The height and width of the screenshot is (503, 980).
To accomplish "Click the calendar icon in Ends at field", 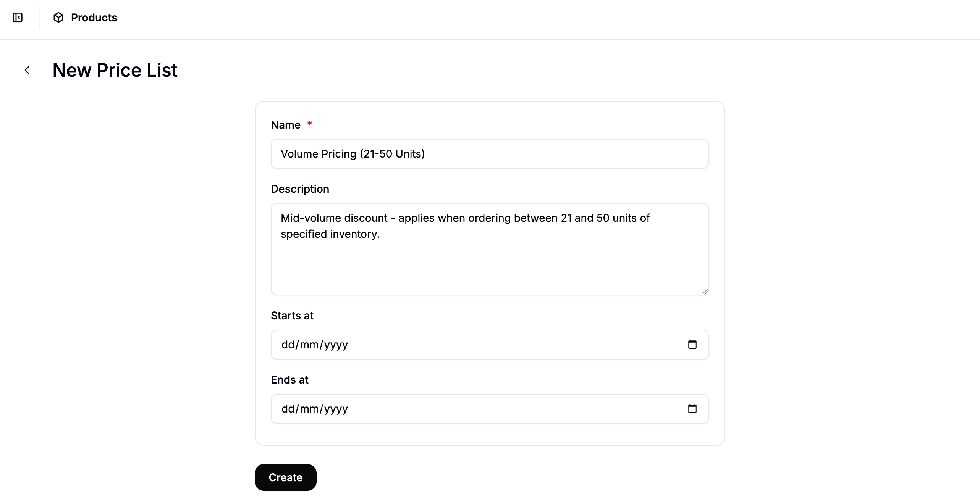I will point(692,408).
